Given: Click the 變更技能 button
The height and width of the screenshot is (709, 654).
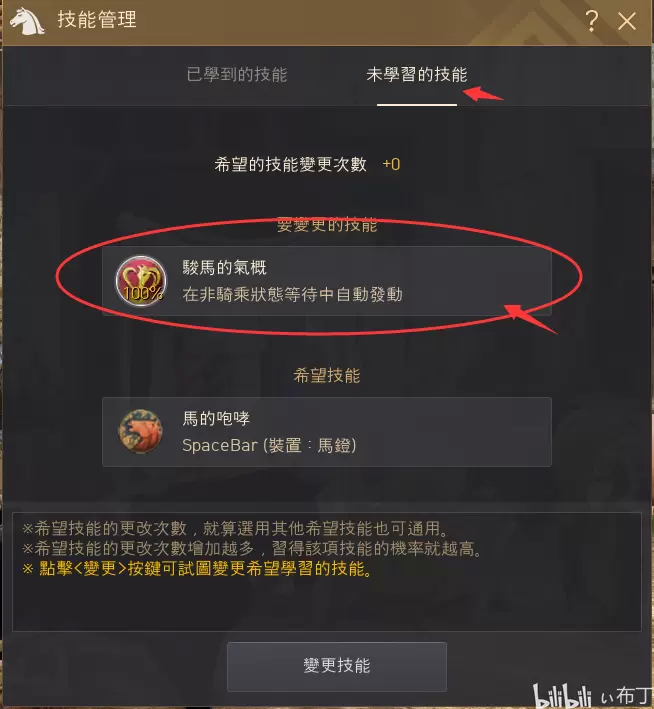Looking at the screenshot, I should (337, 666).
